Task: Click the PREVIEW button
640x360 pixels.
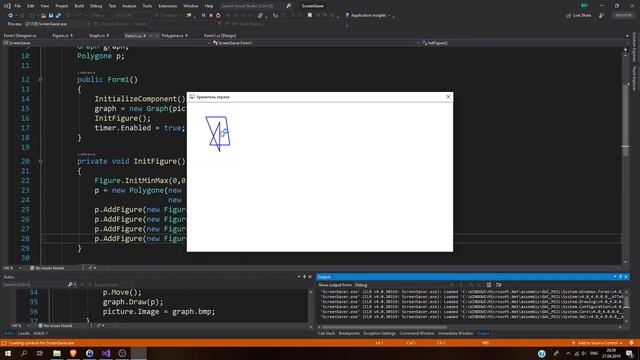Action: click(x=623, y=16)
